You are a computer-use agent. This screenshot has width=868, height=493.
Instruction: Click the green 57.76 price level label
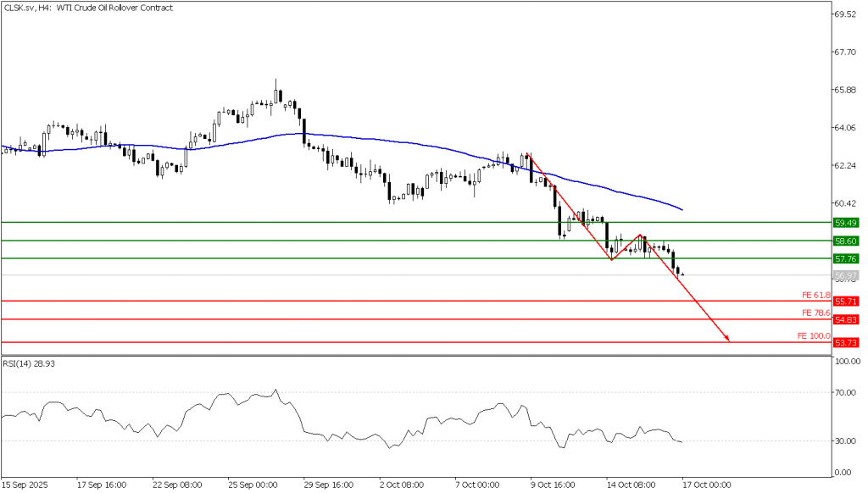pos(843,258)
